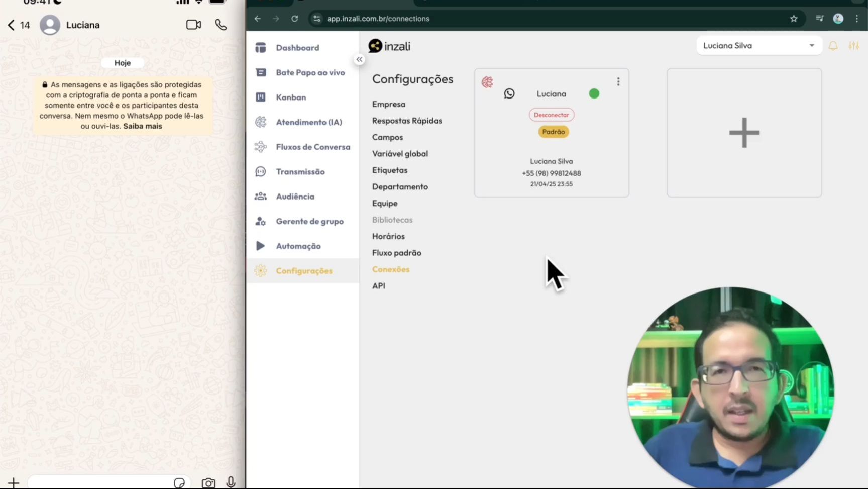Open Bibliotecas settings
868x489 pixels.
[392, 220]
